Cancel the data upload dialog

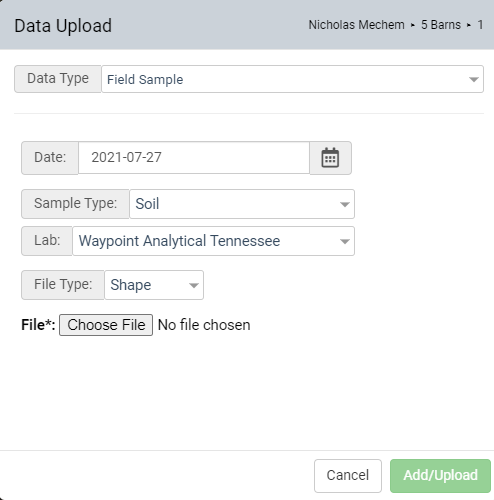click(348, 476)
